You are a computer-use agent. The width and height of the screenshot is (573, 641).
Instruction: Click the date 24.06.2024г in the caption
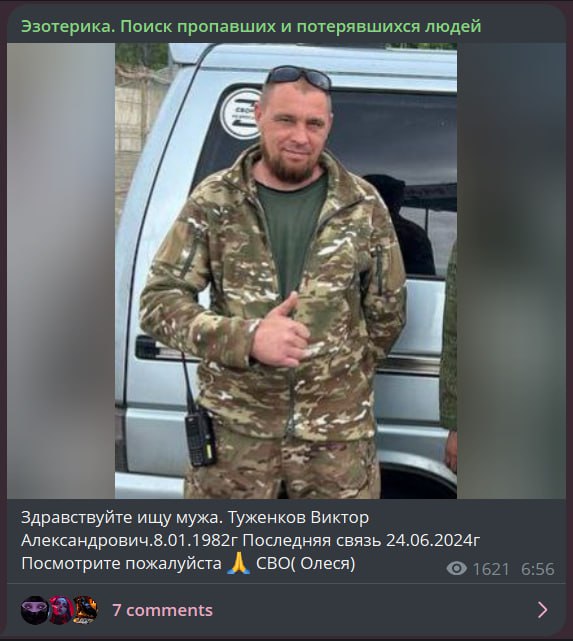coord(433,540)
